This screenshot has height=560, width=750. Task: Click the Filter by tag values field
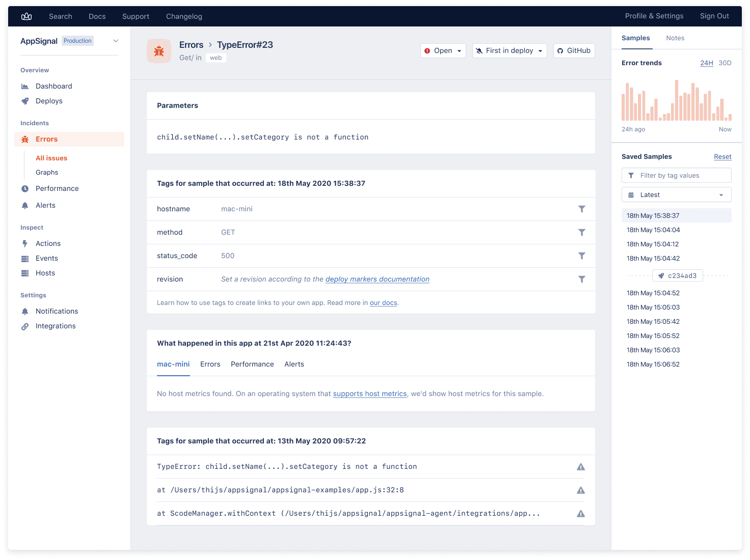click(x=677, y=176)
